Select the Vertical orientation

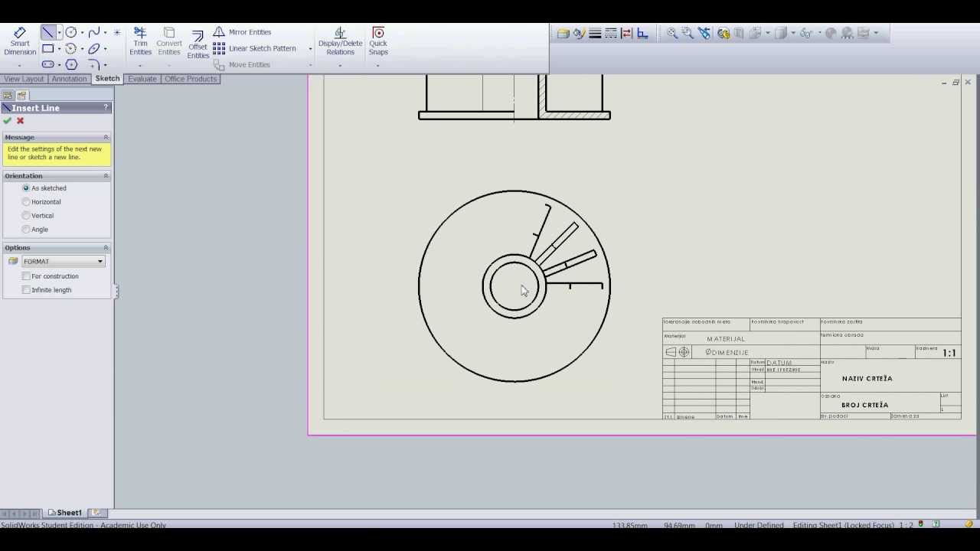[x=26, y=216]
